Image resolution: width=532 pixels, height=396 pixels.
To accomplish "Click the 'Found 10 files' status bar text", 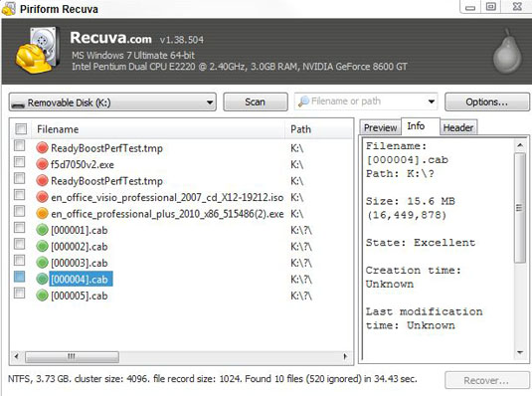I will click(x=273, y=379).
